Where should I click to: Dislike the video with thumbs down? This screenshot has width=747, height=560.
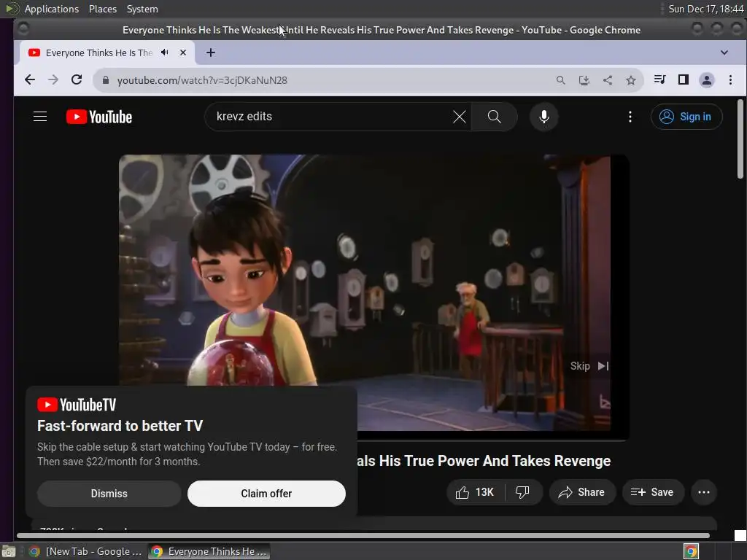(x=522, y=492)
